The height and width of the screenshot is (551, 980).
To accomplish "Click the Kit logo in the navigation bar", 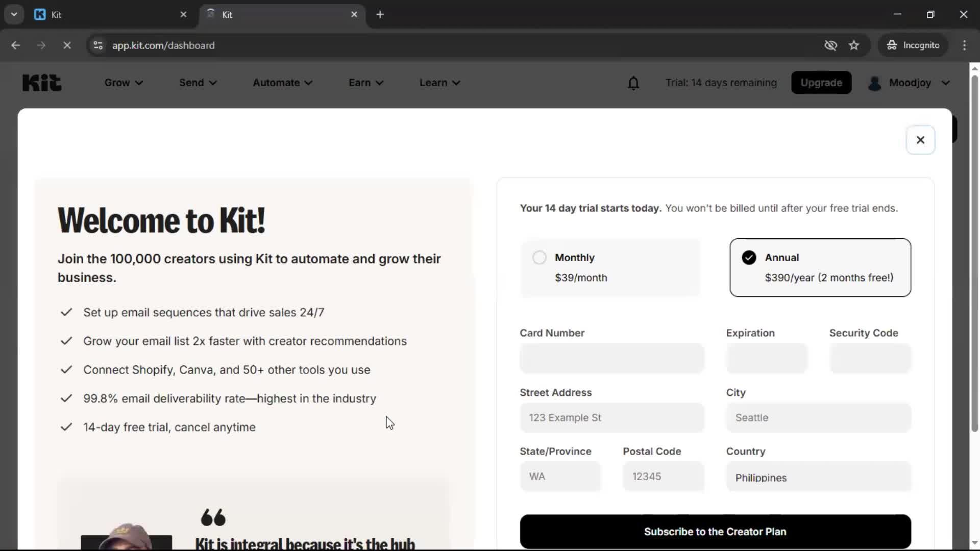I will pos(42,82).
